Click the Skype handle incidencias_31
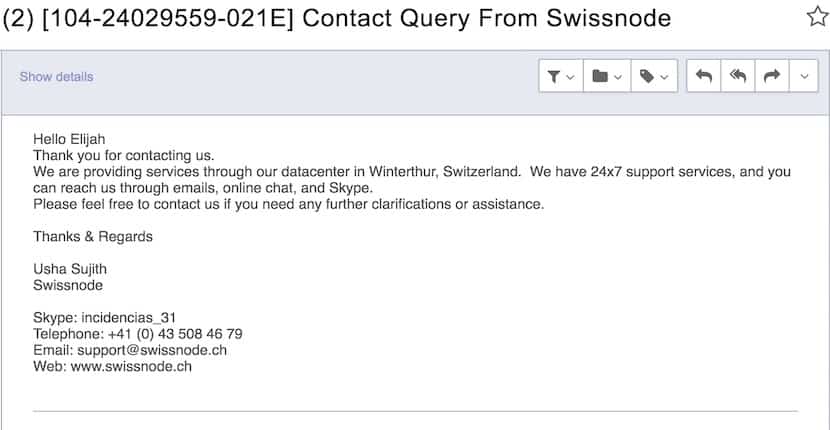 (129, 318)
